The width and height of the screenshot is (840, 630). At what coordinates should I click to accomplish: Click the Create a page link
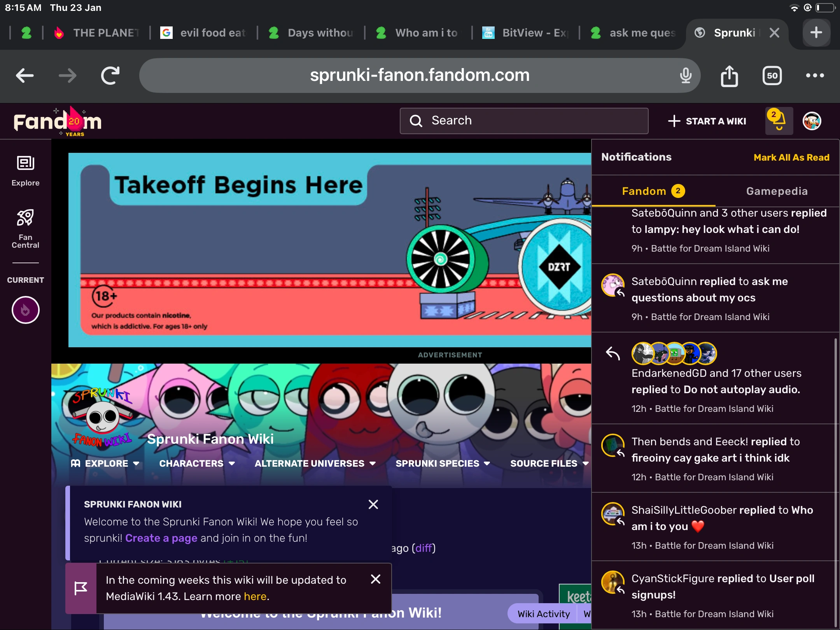[161, 538]
